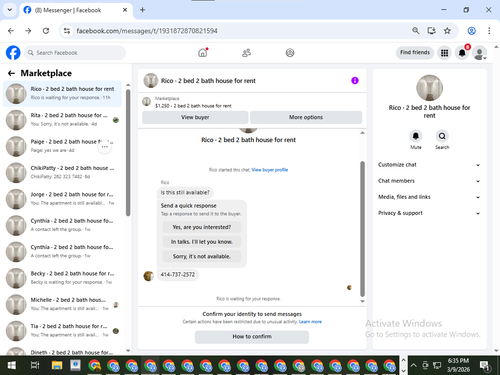500x375 pixels.
Task: Expand Customize chat section
Action: point(429,165)
